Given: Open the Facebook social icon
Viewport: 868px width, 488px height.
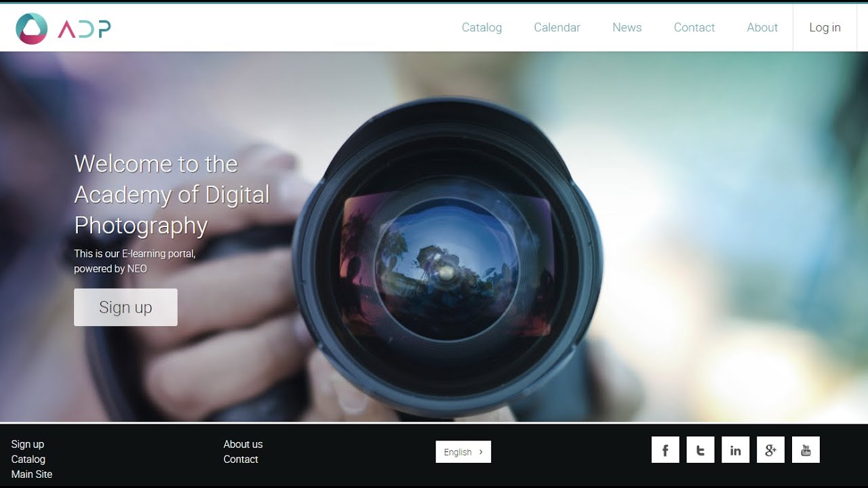Looking at the screenshot, I should coord(665,450).
